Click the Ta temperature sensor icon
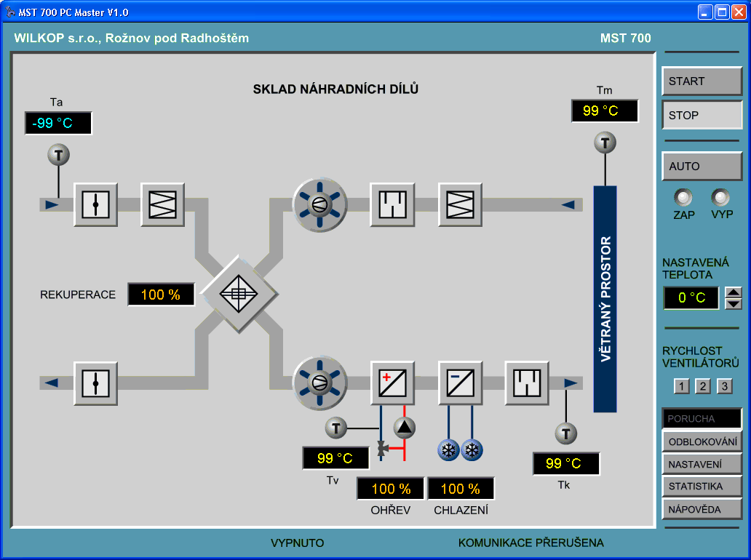 (x=59, y=154)
